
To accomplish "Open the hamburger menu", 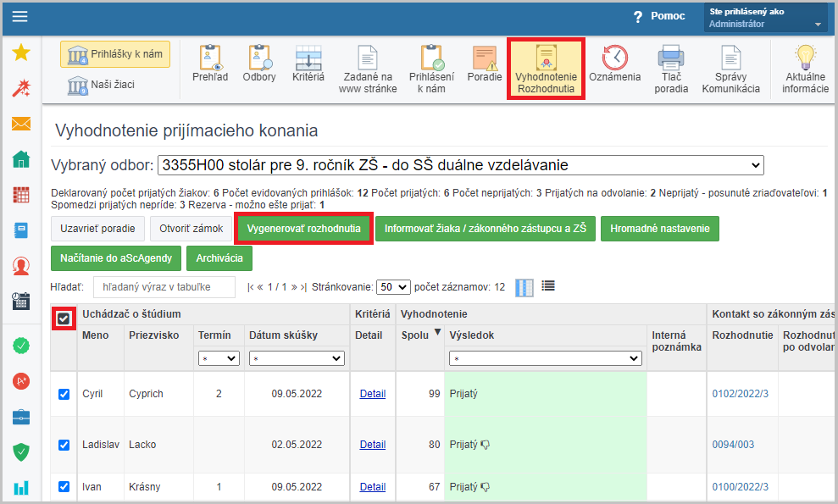I will point(19,17).
